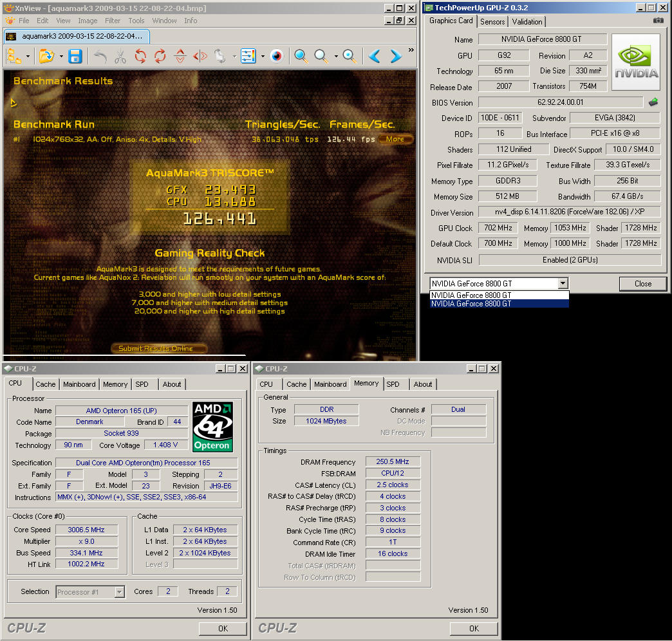
Task: Click the AMD Opteron 64 logo in CPU-Z
Action: [212, 427]
